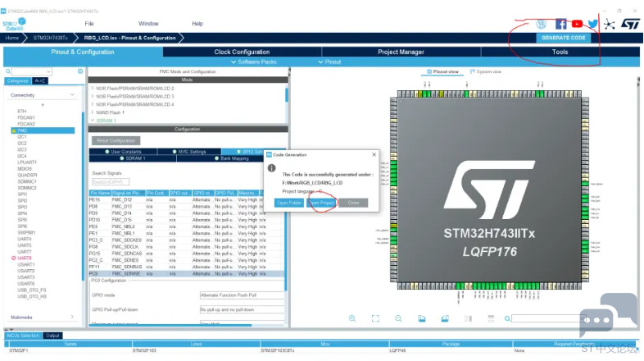Expand NOR Flash/PSRAM/SRAM/ROM/LCD 4 mode
This screenshot has width=644, height=361.
[93, 104]
